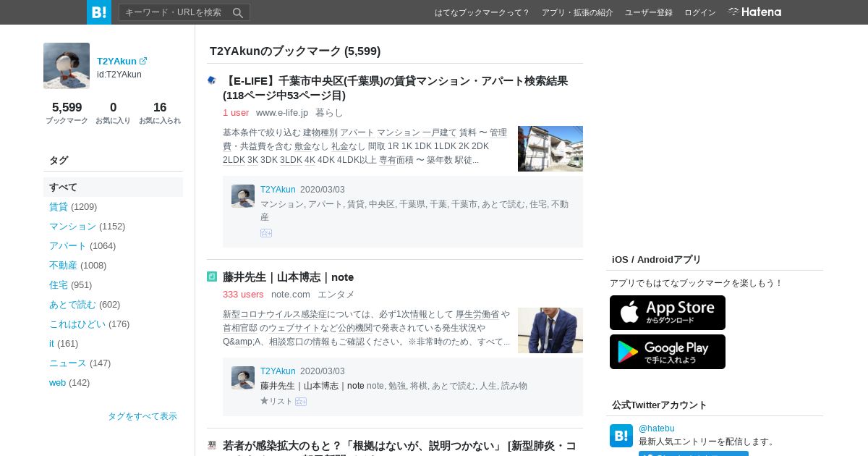This screenshot has height=456, width=868.
Task: Click Asahi favicon beside 若者が感染拡大 entry
Action: (212, 445)
